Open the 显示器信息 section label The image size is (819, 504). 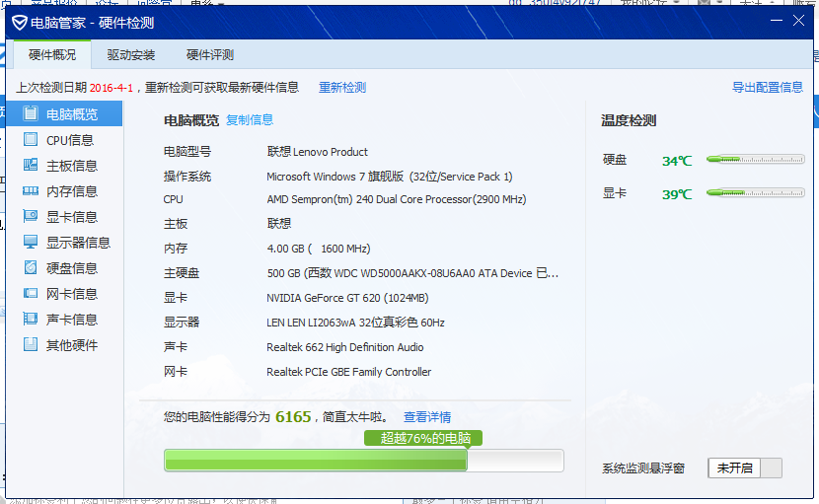pos(78,243)
